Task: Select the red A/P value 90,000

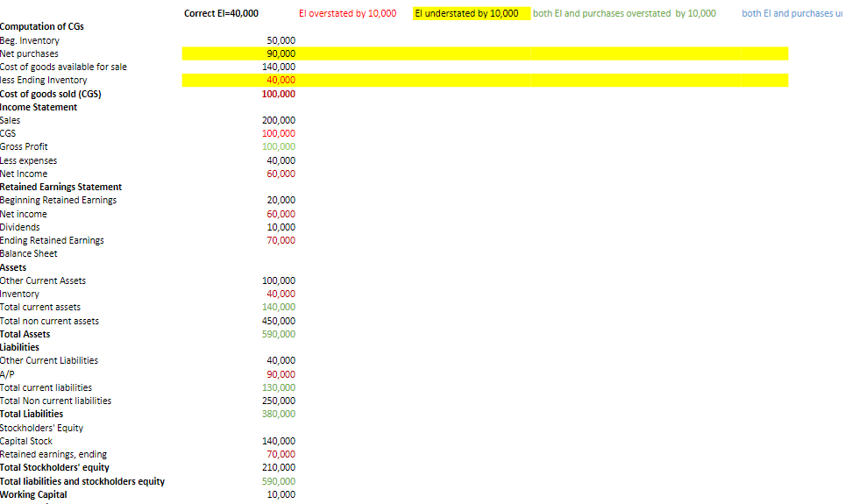Action: 280,374
